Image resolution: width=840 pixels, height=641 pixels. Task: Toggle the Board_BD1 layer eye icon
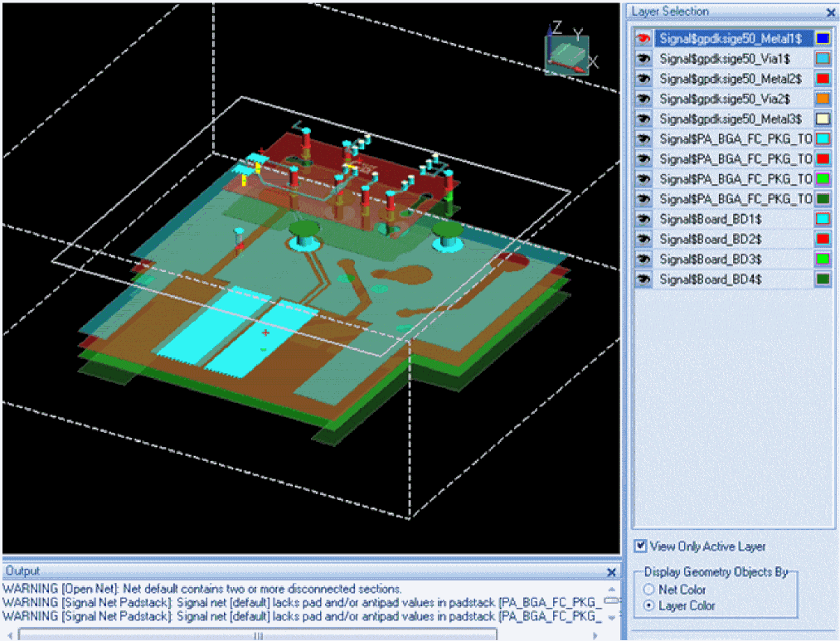tap(643, 219)
